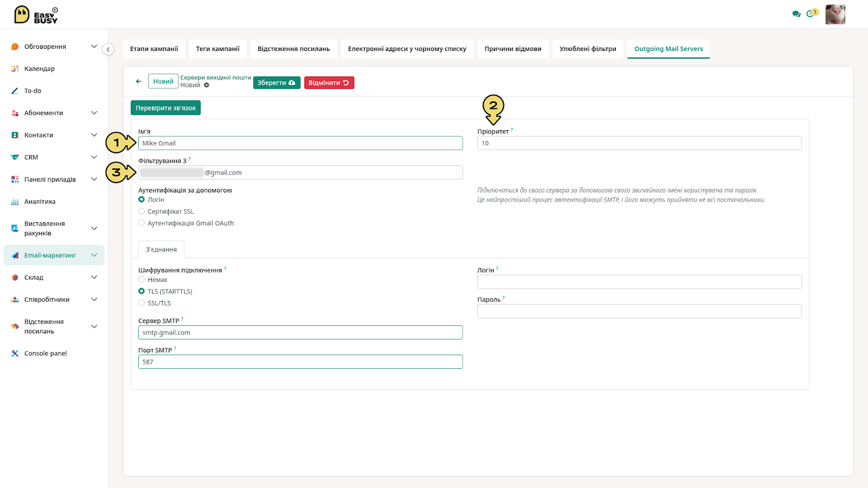This screenshot has height=488, width=868.
Task: Expand the Виставлення рахунків chevron
Action: click(94, 228)
